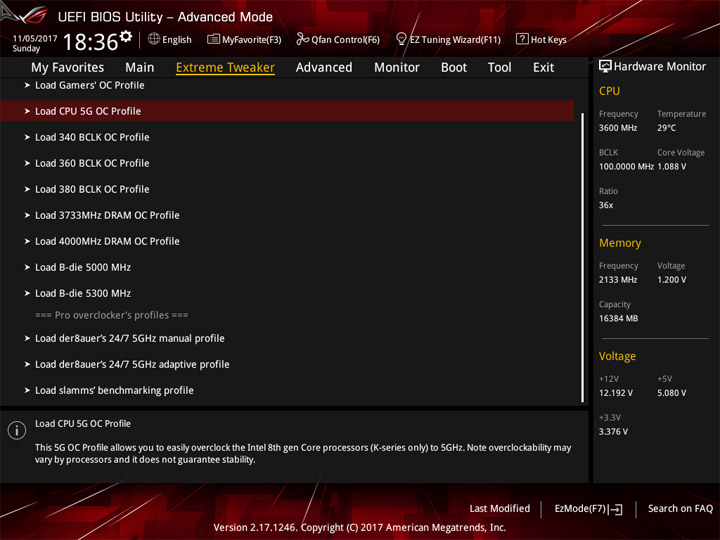Show the Hot Keys list
The height and width of the screenshot is (540, 720).
point(541,39)
